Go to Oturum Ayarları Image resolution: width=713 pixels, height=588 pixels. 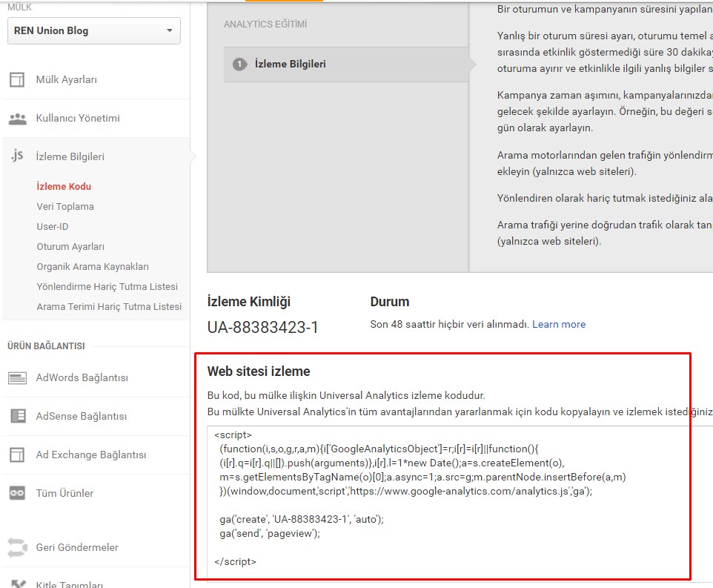click(71, 246)
